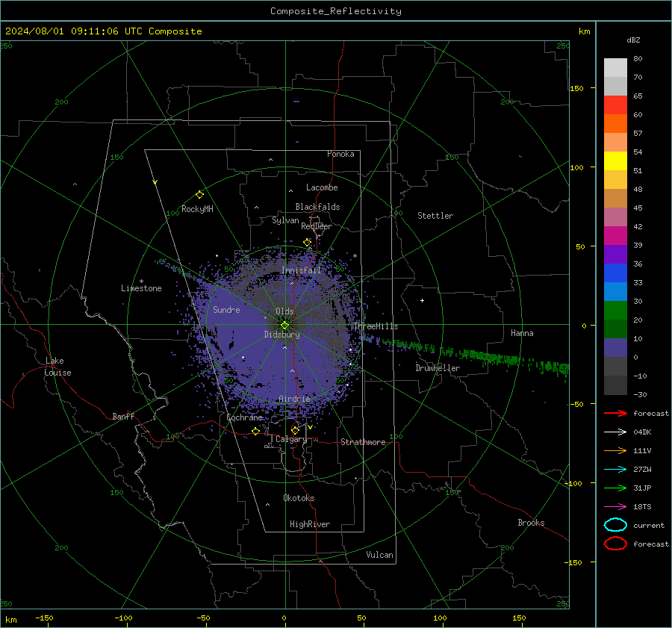Image resolution: width=672 pixels, height=628 pixels.
Task: Click the 'current' legend text
Action: pos(649,525)
